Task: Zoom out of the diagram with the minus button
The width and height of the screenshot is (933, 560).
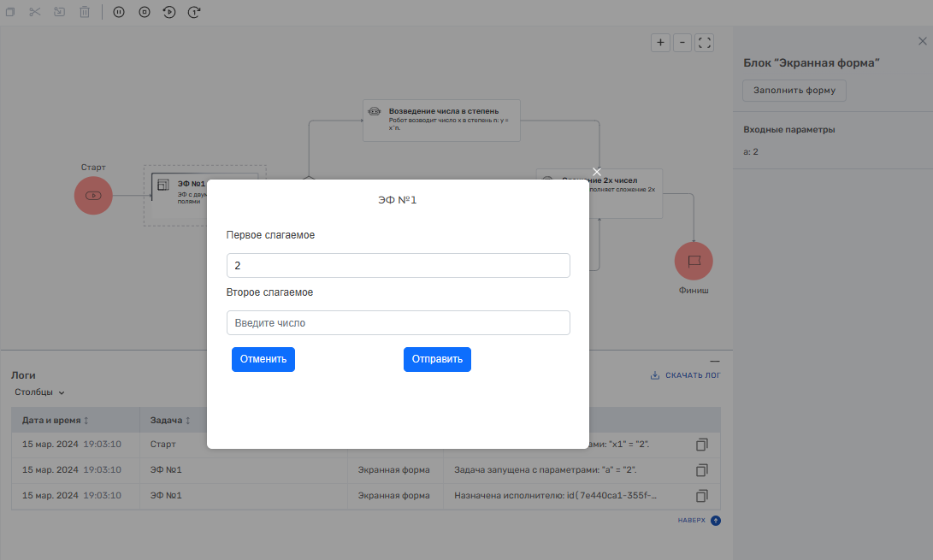Action: click(x=682, y=43)
